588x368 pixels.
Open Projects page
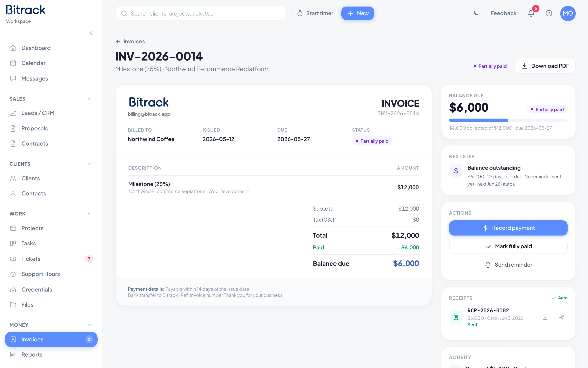click(51, 228)
